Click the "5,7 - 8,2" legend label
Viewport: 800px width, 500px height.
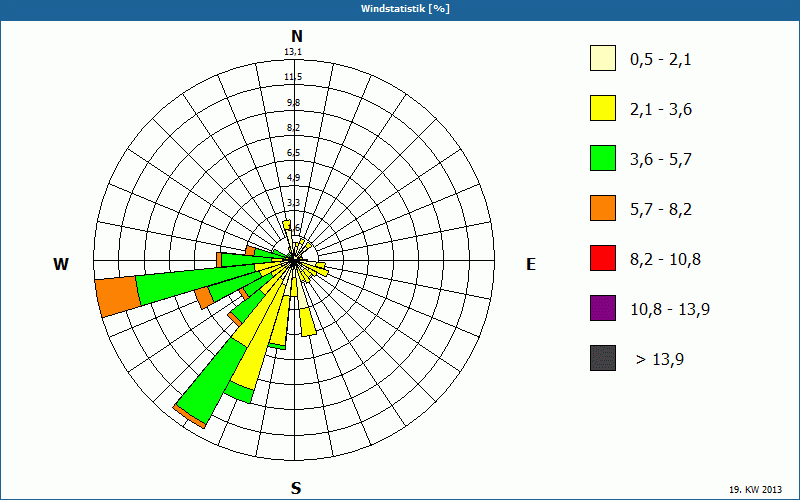click(661, 210)
